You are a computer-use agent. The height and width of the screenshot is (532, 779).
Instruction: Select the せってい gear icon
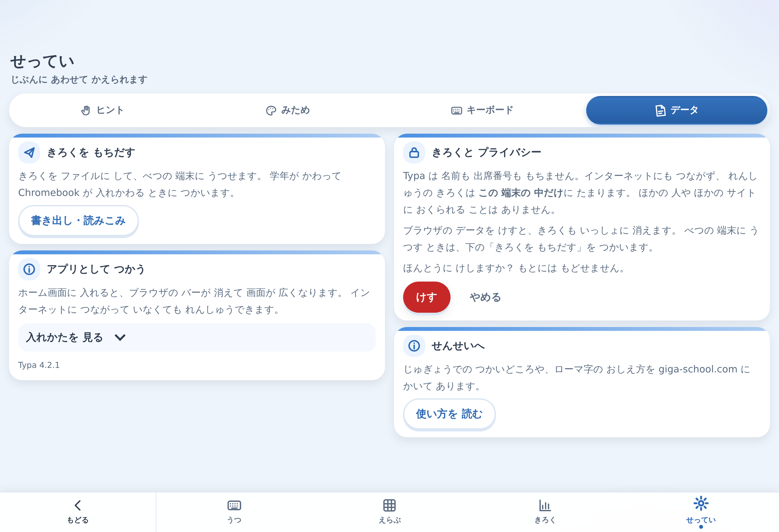click(701, 503)
